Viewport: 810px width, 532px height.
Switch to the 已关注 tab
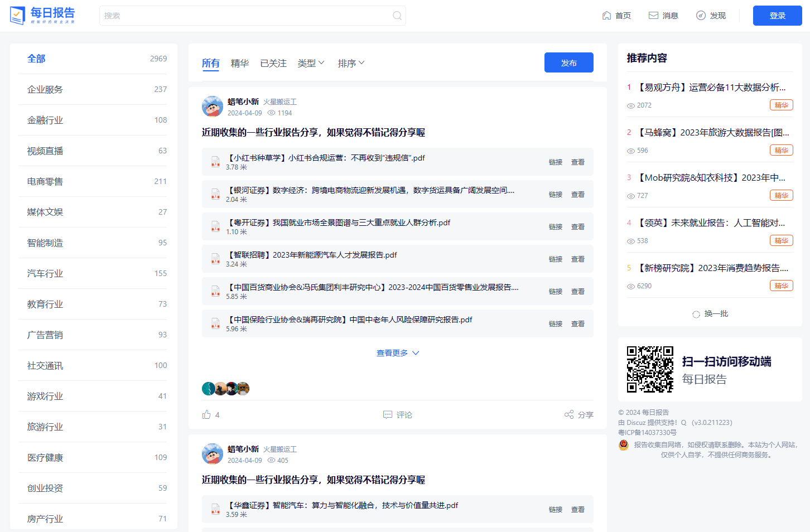[273, 63]
